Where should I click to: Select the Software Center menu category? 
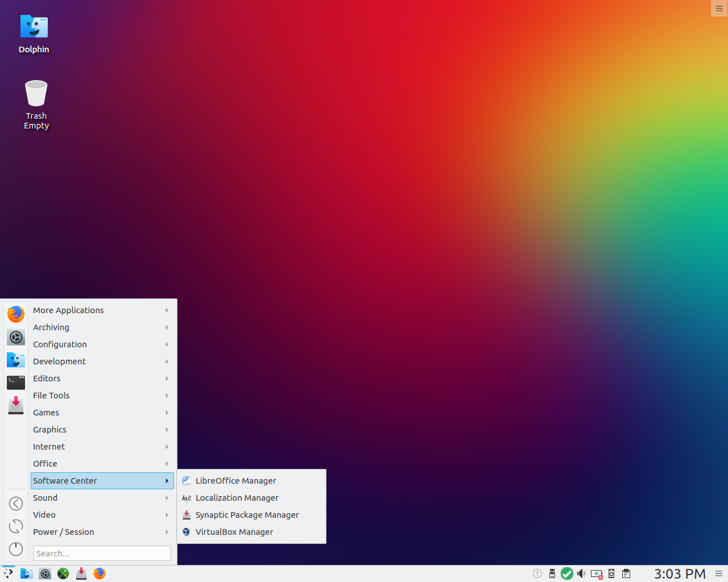click(102, 481)
